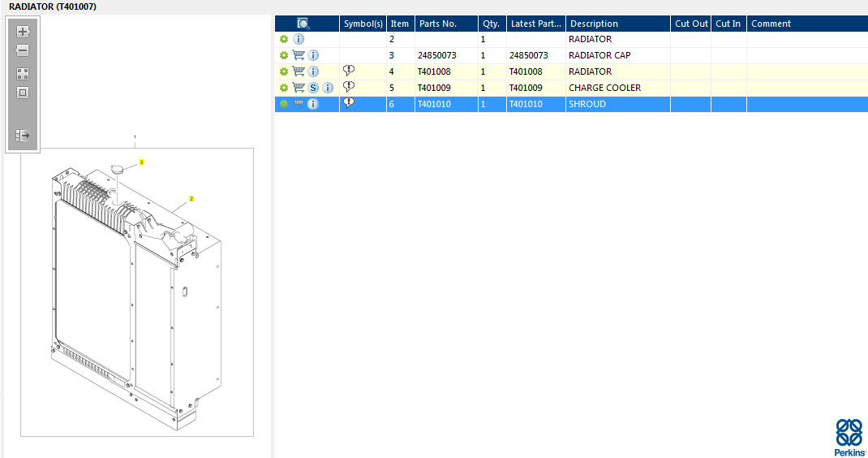Select SHROUD description cell
This screenshot has width=868, height=458.
[618, 104]
